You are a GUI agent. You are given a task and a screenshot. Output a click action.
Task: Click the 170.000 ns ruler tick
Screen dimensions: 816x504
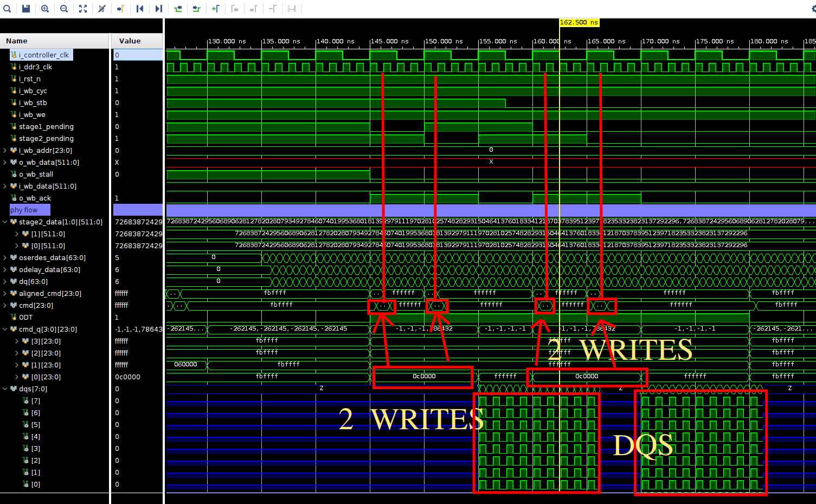660,41
